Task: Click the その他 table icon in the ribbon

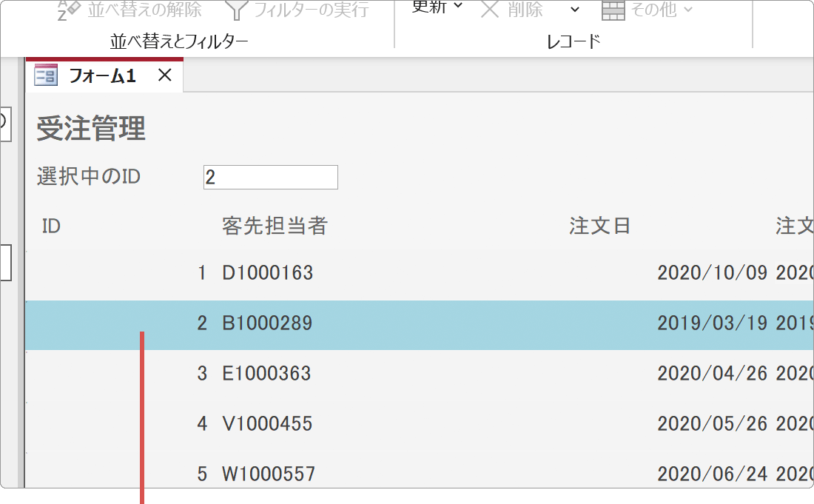Action: click(614, 10)
